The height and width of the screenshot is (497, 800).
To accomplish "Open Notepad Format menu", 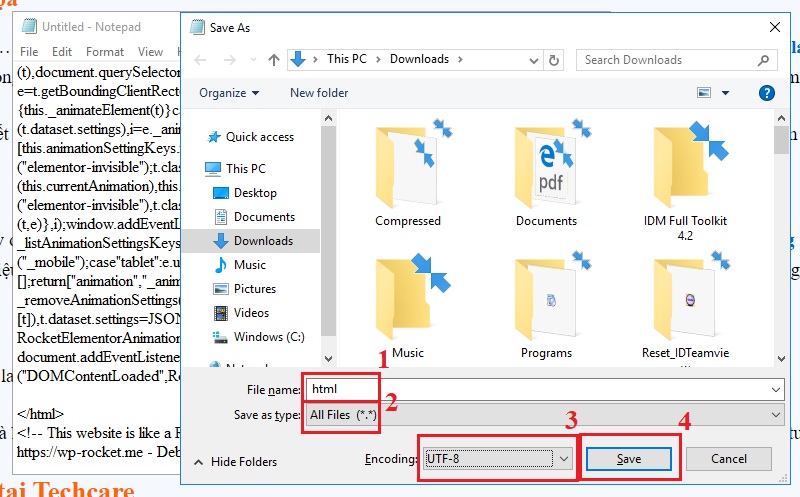I will pos(105,52).
